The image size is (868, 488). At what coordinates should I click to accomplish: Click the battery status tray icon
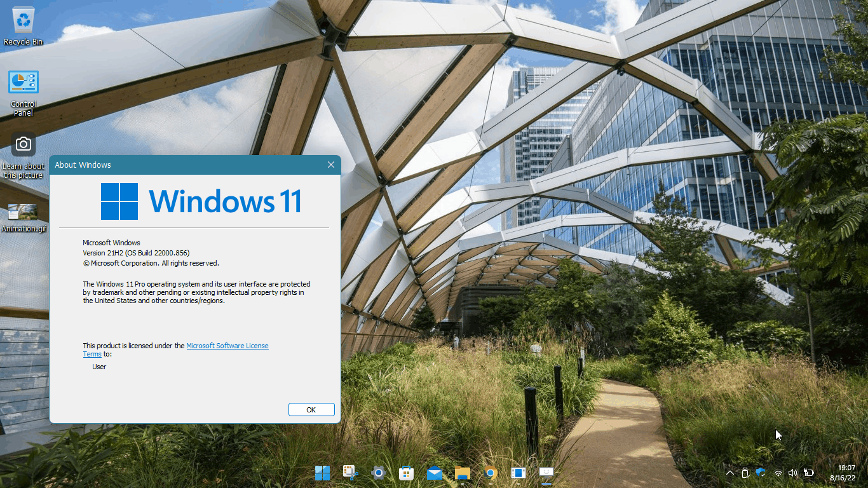(x=808, y=473)
